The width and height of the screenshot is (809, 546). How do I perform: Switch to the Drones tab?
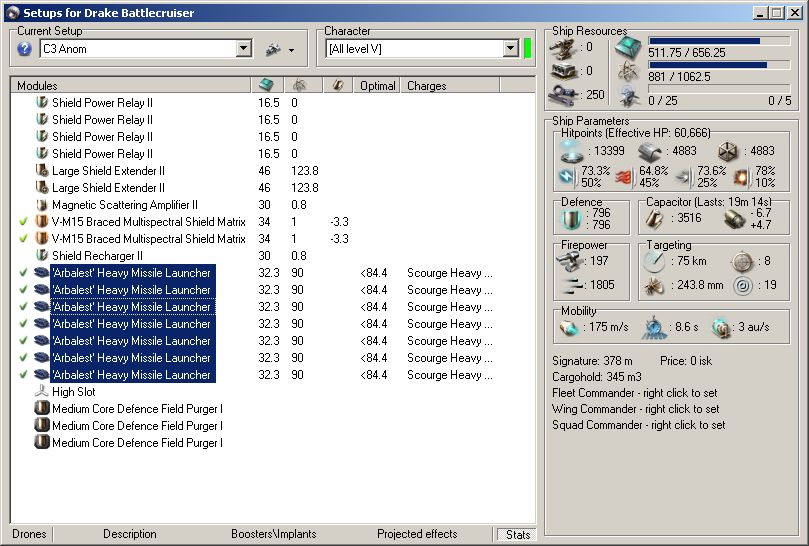[29, 534]
